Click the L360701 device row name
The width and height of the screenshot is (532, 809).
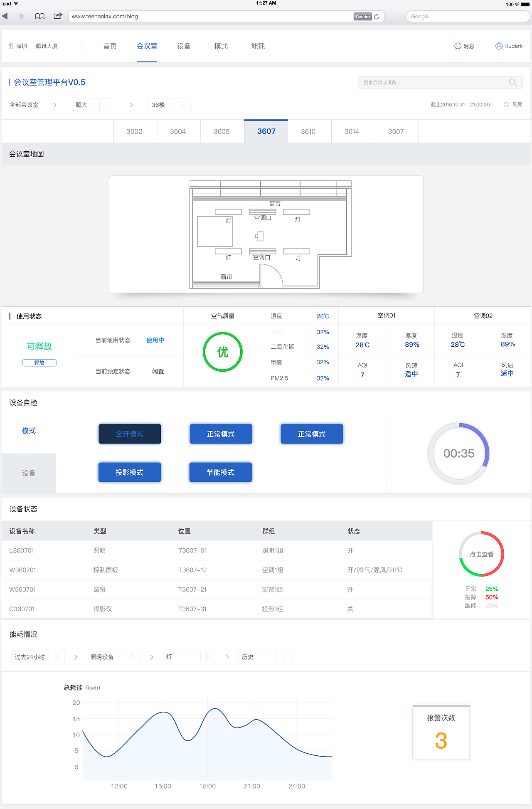pos(22,550)
